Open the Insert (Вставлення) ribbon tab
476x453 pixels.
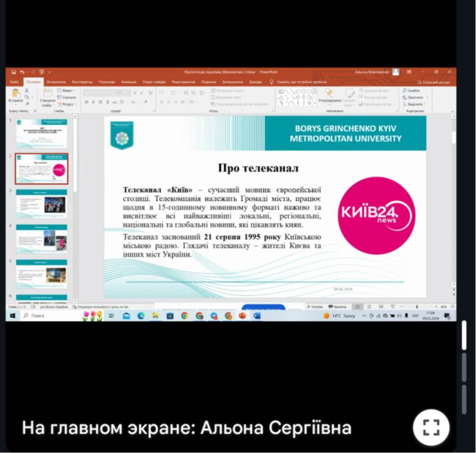(x=55, y=81)
